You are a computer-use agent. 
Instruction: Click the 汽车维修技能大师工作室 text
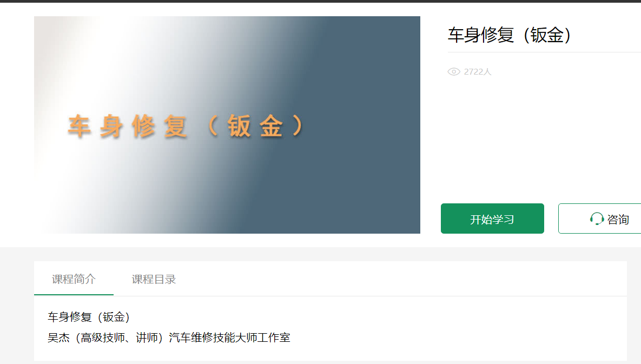click(229, 337)
